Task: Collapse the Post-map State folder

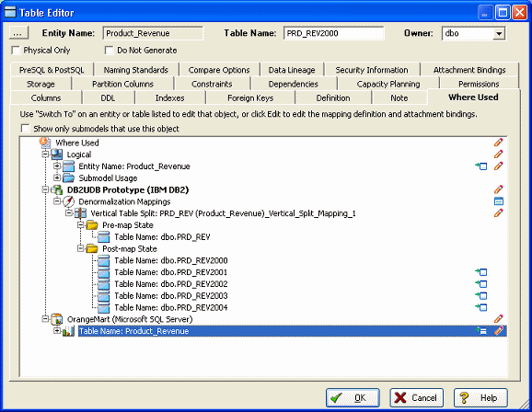Action: (x=80, y=248)
